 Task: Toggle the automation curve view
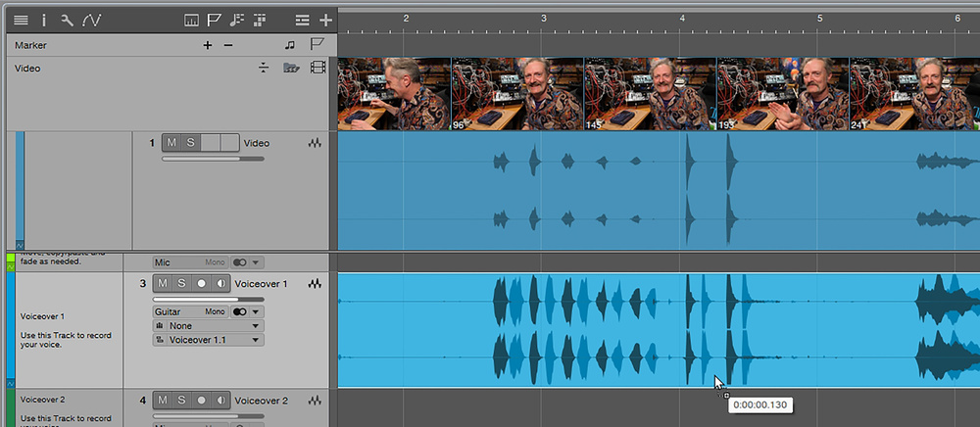click(x=91, y=20)
